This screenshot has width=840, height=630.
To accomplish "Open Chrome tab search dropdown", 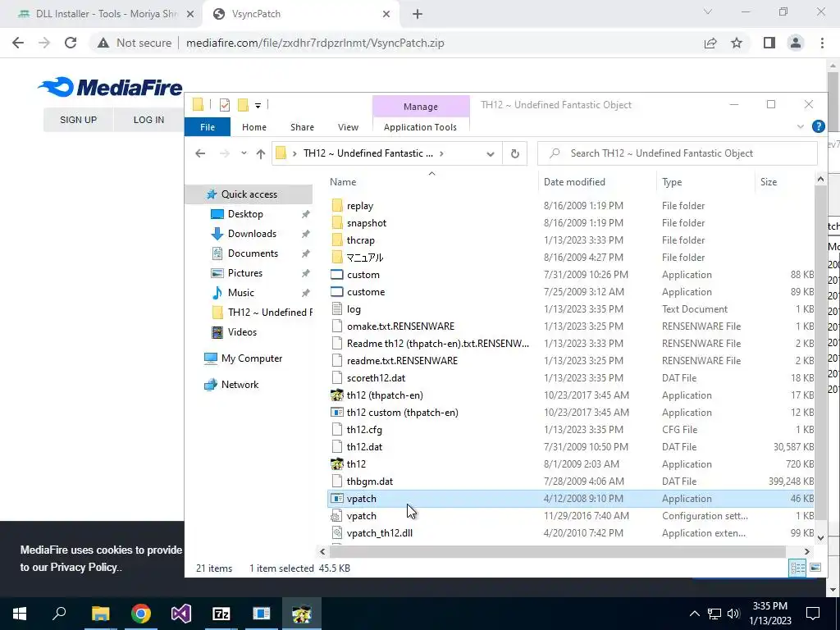I will tap(708, 12).
